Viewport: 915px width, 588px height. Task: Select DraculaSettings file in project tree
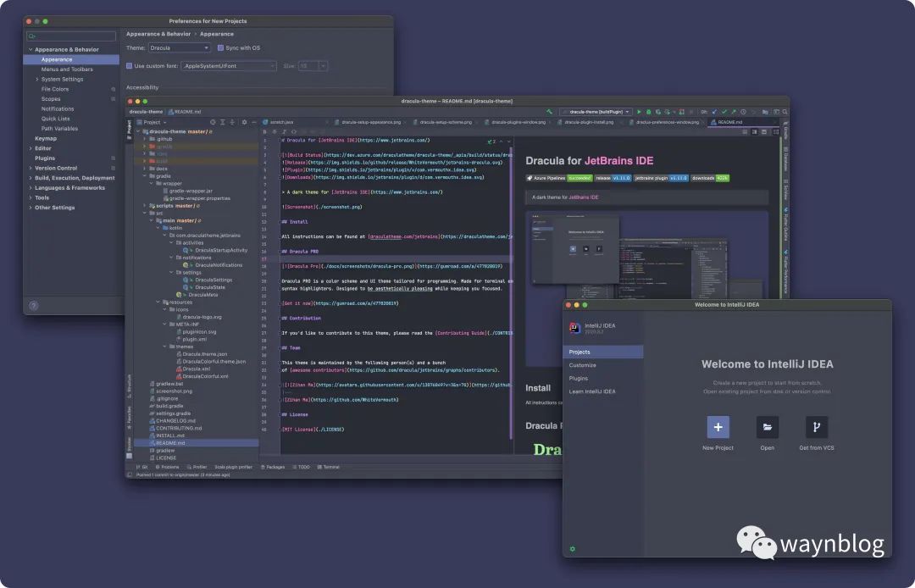point(213,280)
